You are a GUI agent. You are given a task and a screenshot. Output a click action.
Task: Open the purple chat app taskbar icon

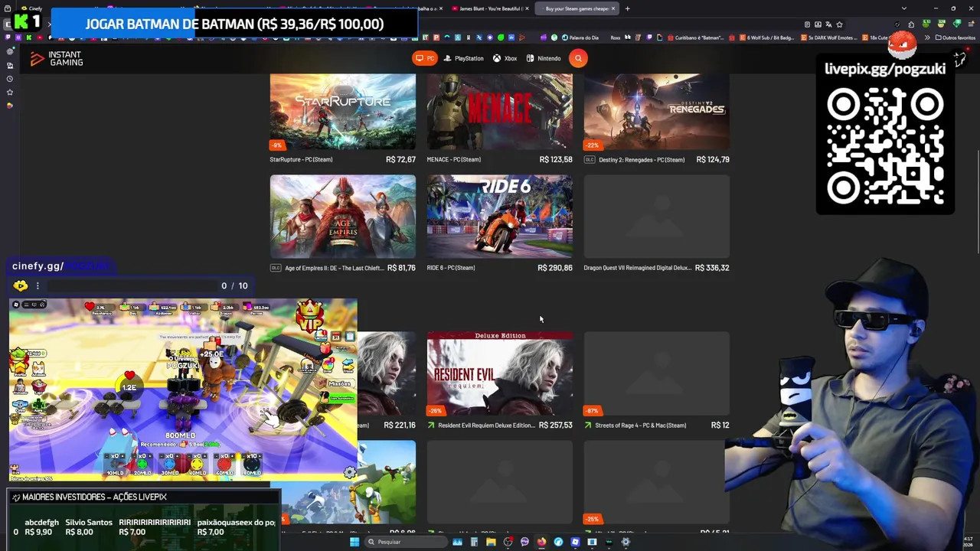pos(524,542)
